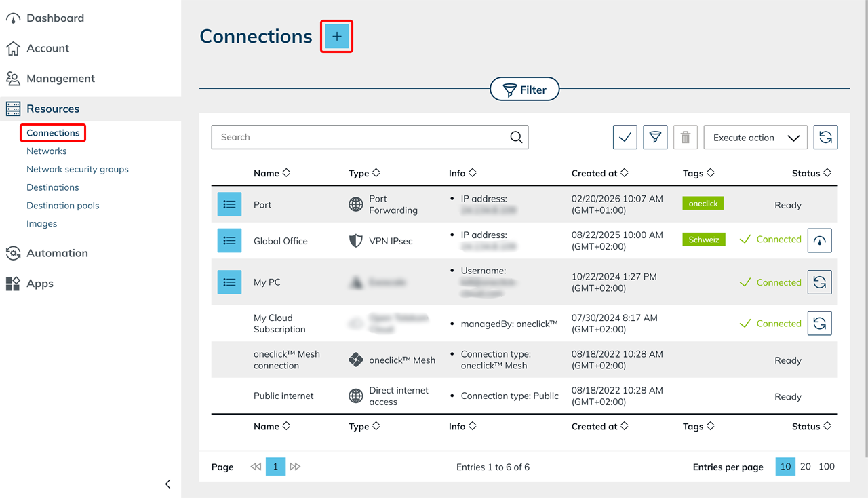
Task: Sort by Tags in header row
Action: pos(698,173)
